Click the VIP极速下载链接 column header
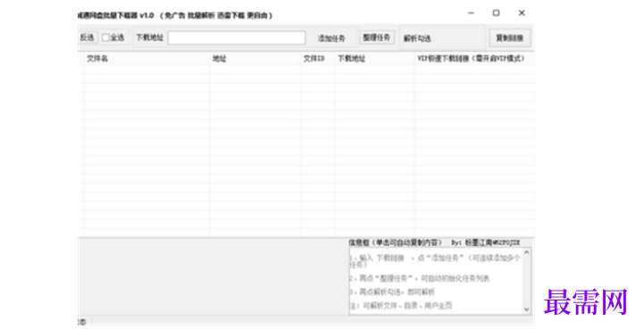 (474, 58)
